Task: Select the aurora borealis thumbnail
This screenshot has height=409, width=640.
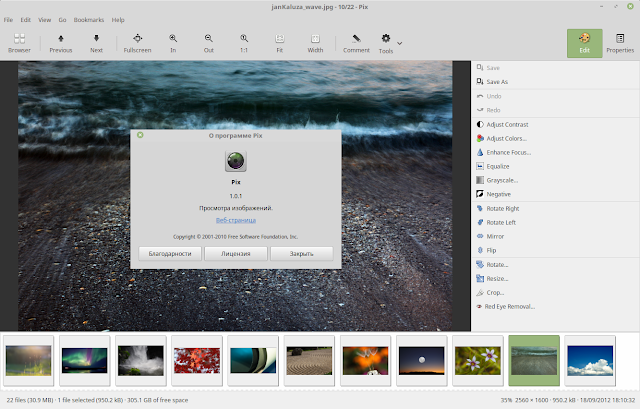Action: point(84,360)
